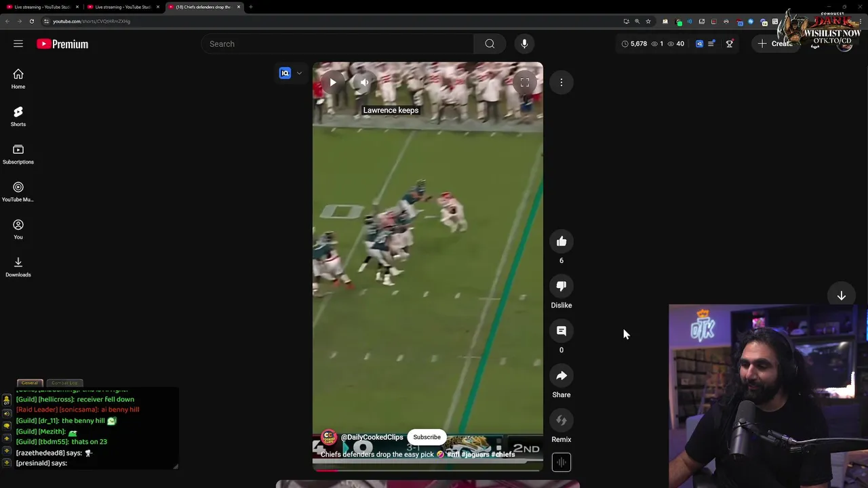Jump chat to bottom arrow button
Viewport: 868px width, 488px height.
(x=7, y=463)
